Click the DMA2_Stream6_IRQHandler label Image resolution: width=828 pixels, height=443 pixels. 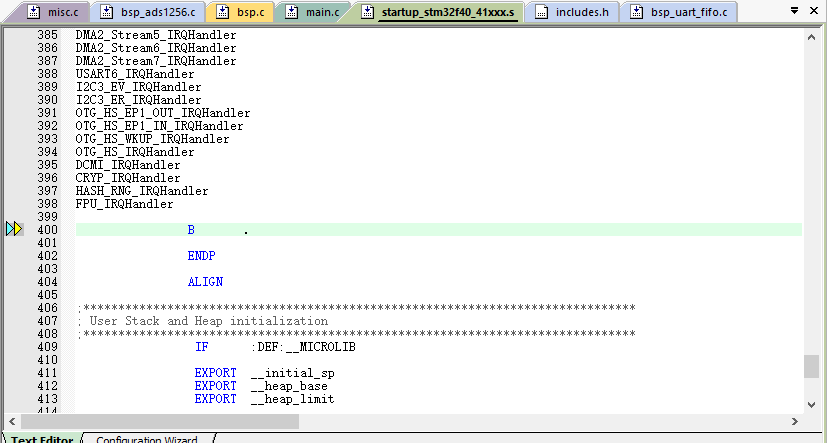[156, 48]
